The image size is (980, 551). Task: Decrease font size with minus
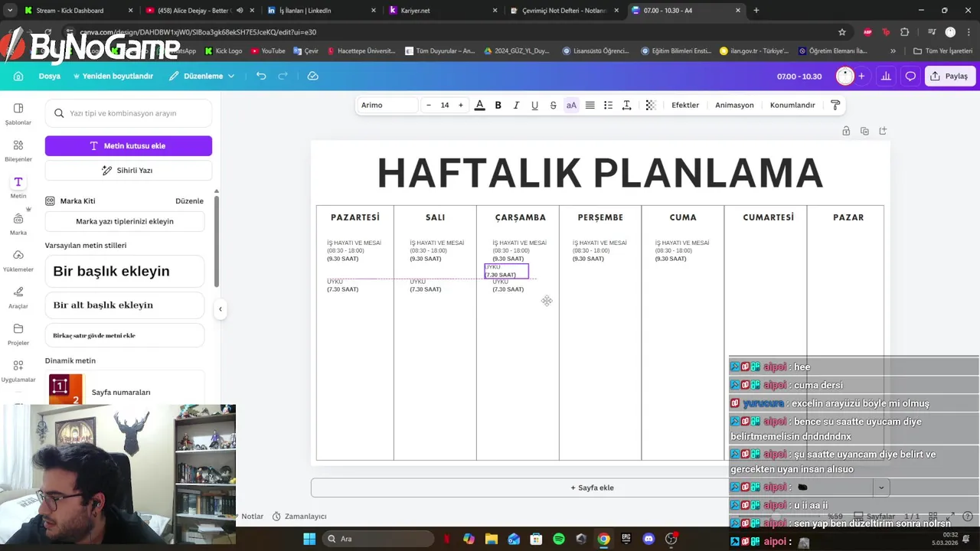(x=428, y=105)
